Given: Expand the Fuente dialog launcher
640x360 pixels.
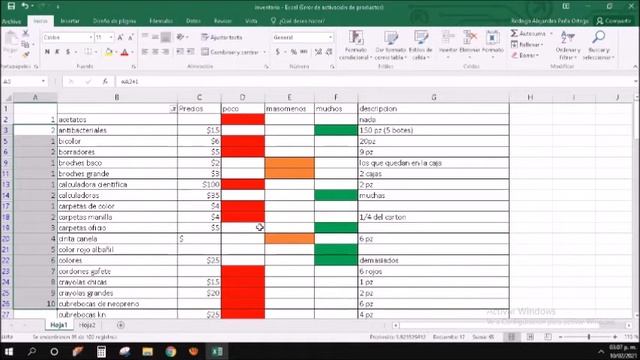Looking at the screenshot, I should pos(133,66).
